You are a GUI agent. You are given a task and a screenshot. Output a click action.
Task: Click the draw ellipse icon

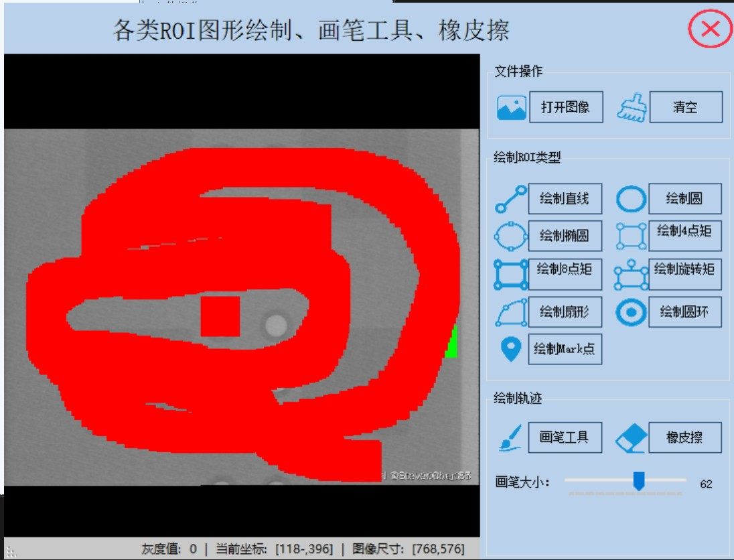(511, 236)
